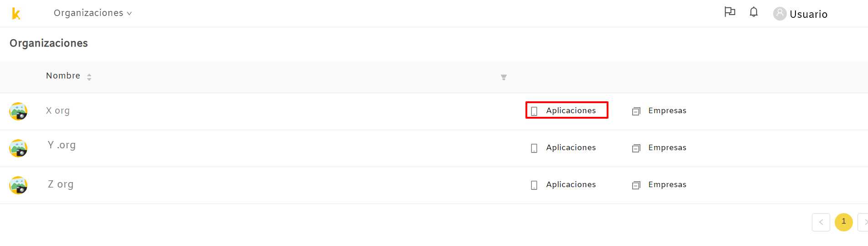The image size is (868, 246).
Task: Click Y .org avatar image
Action: click(x=18, y=148)
